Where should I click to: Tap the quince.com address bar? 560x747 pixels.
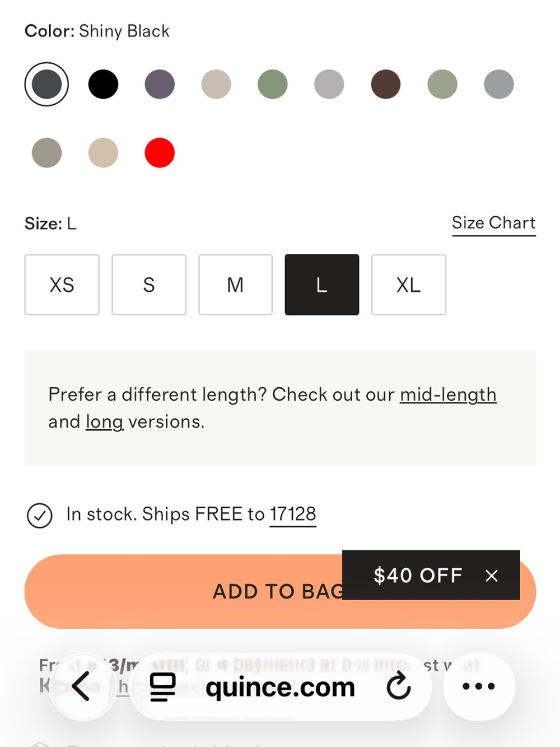pos(280,686)
